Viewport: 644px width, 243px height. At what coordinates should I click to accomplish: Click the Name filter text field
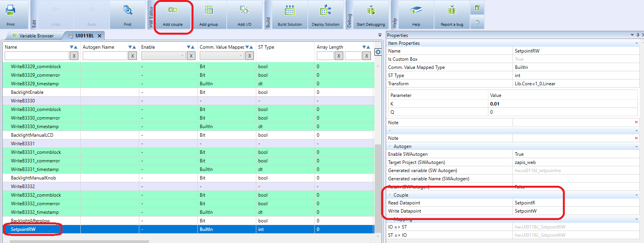37,56
